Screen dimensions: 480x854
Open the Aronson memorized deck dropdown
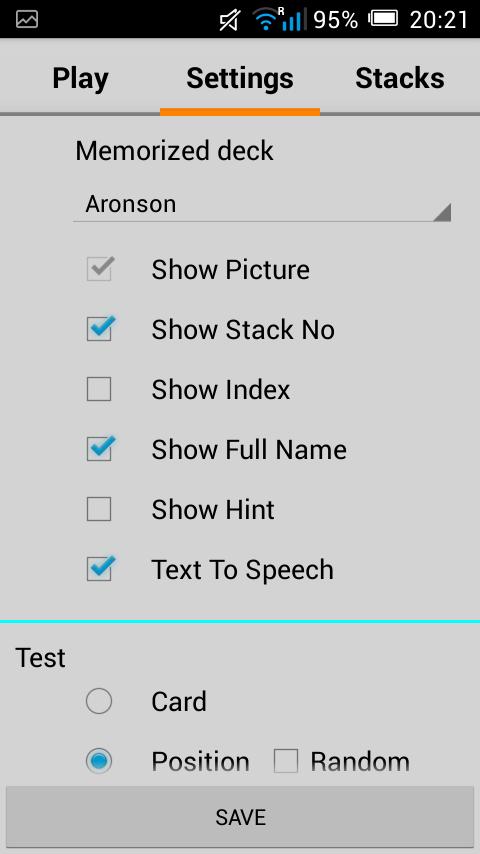(262, 205)
